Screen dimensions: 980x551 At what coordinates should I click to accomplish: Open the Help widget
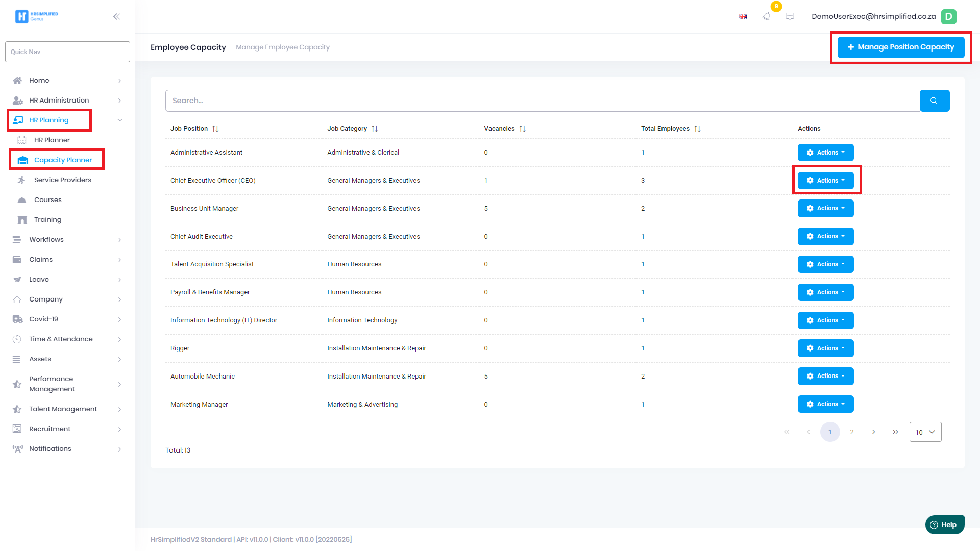click(x=944, y=524)
